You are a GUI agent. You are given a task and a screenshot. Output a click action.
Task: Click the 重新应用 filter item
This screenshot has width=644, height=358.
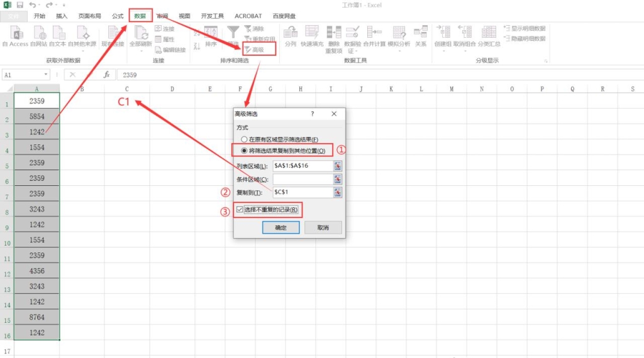[260, 39]
